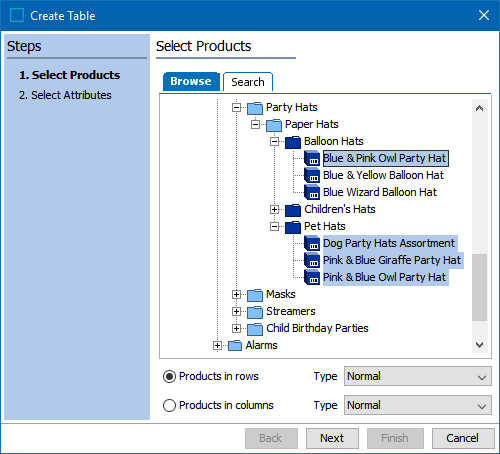Click the Masks folder icon
This screenshot has height=454, width=500.
point(255,295)
